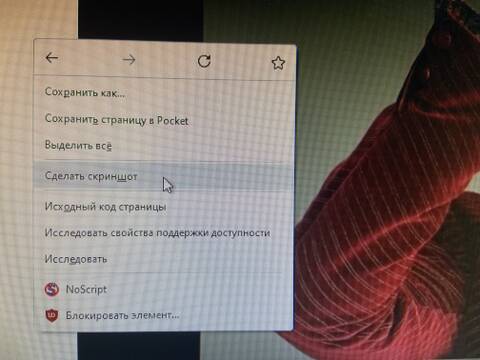The height and width of the screenshot is (360, 480).
Task: Choose 'Исследовать свойства поддержки доступности'
Action: [x=157, y=233]
